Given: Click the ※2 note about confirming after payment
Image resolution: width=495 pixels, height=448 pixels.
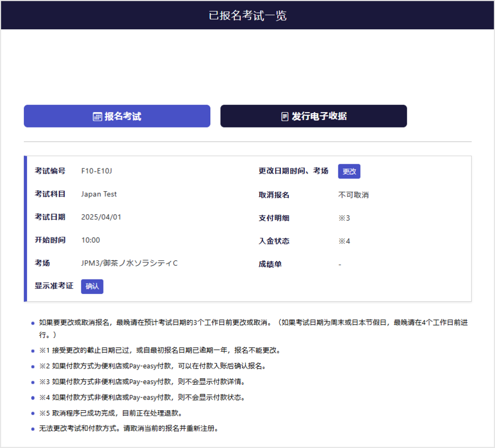Looking at the screenshot, I should [x=153, y=366].
